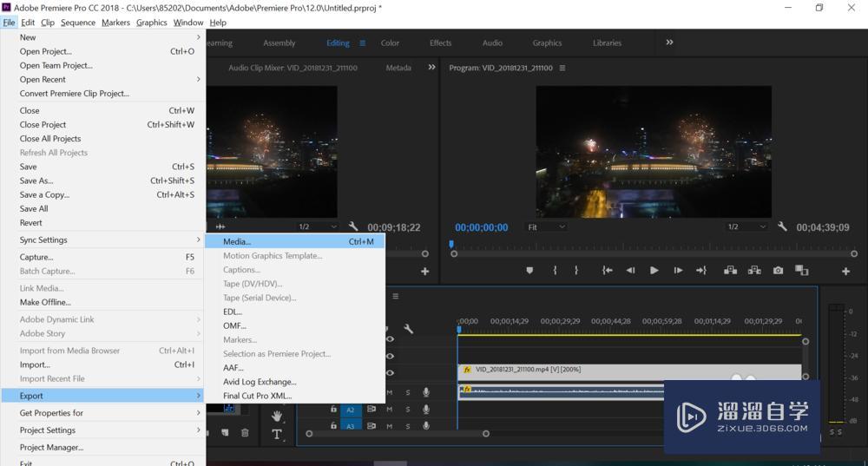Image resolution: width=868 pixels, height=466 pixels.
Task: Toggle sync lock on track A2
Action: point(371,409)
